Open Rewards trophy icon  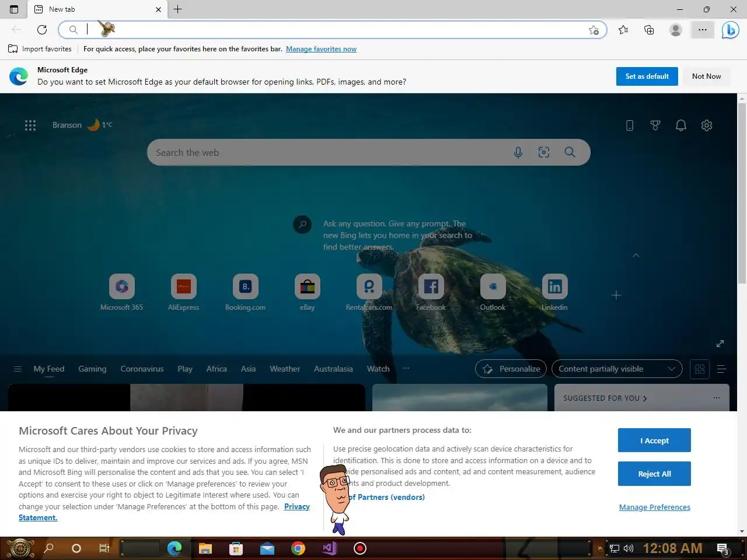click(655, 125)
